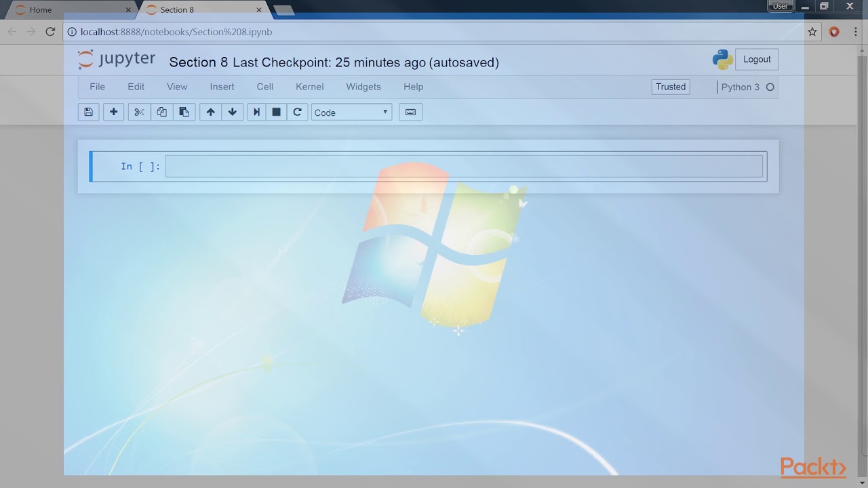Image resolution: width=868 pixels, height=488 pixels.
Task: Insert cell below with plus icon
Action: click(113, 113)
